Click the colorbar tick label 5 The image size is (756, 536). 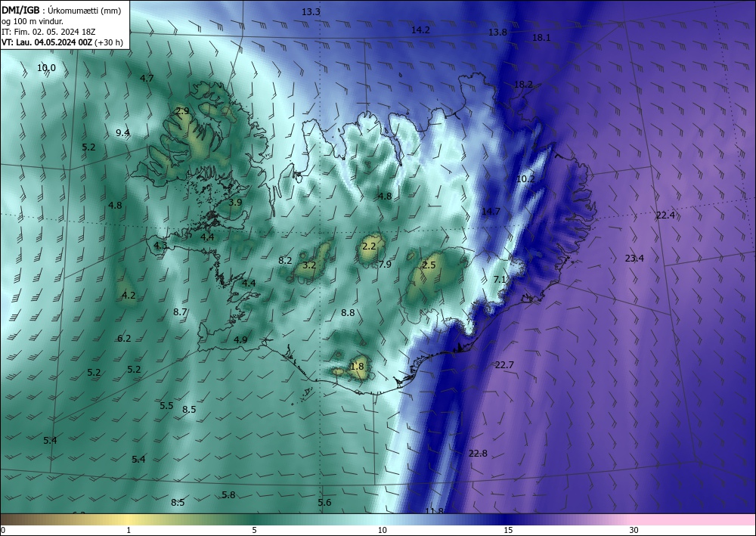tap(254, 531)
